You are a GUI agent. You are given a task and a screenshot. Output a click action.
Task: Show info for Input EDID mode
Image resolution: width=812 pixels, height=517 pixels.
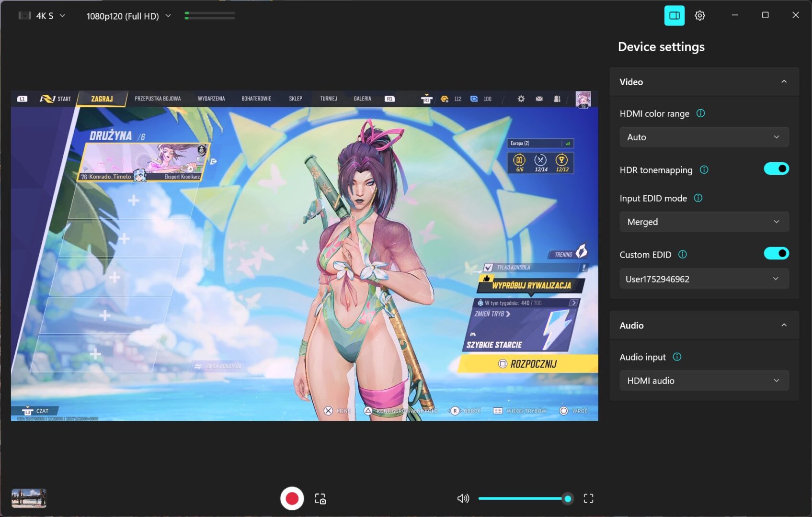tap(698, 198)
